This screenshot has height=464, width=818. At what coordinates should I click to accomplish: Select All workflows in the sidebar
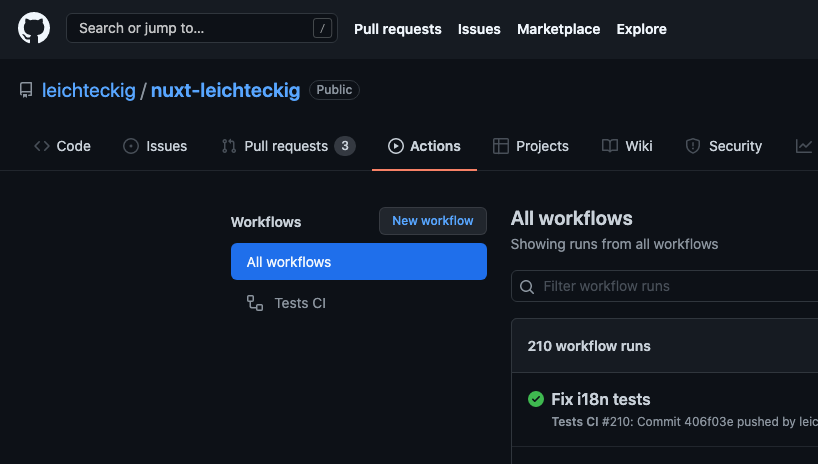pos(359,261)
